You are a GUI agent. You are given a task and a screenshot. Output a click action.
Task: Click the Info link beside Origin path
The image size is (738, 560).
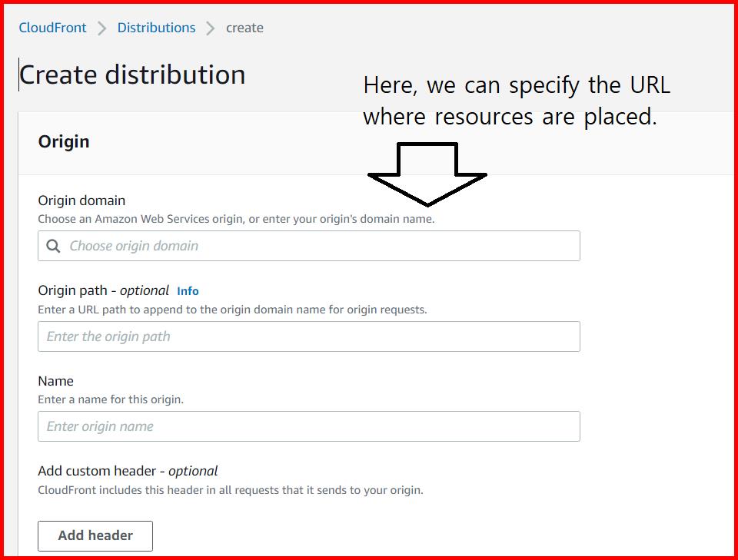point(188,290)
